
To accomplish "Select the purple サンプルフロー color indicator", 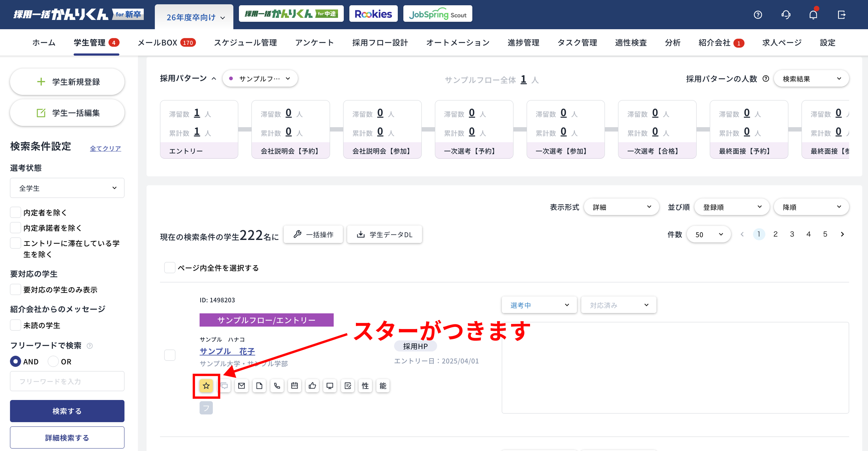I will pos(231,78).
